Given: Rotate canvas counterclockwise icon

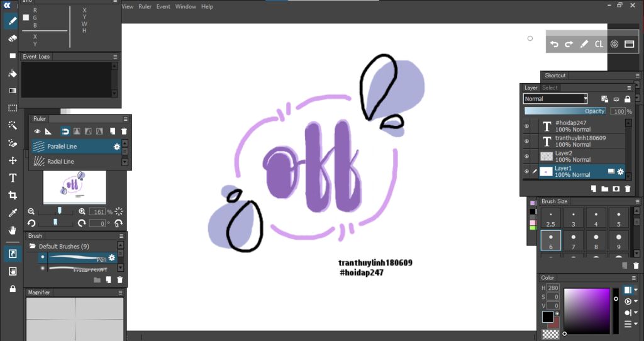Looking at the screenshot, I should click(x=31, y=223).
